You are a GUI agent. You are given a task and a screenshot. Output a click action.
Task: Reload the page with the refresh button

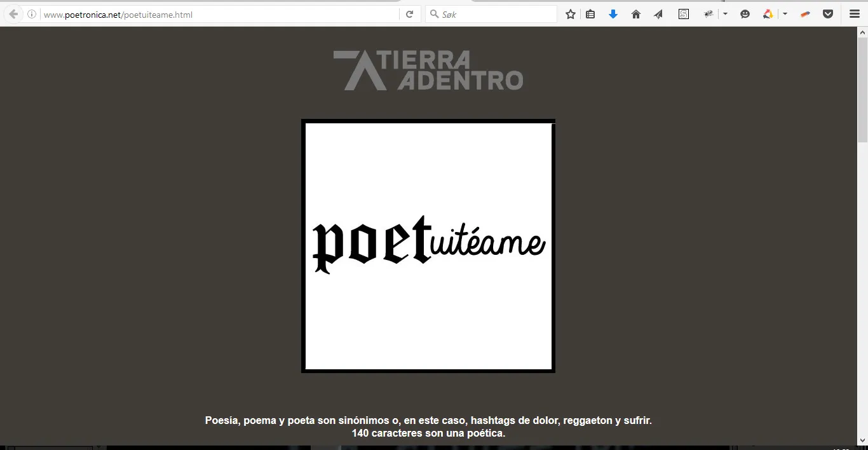pyautogui.click(x=410, y=14)
